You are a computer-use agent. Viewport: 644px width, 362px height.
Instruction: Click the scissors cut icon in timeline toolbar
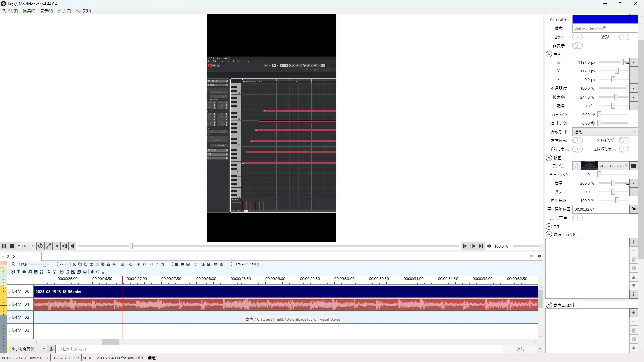[74, 264]
